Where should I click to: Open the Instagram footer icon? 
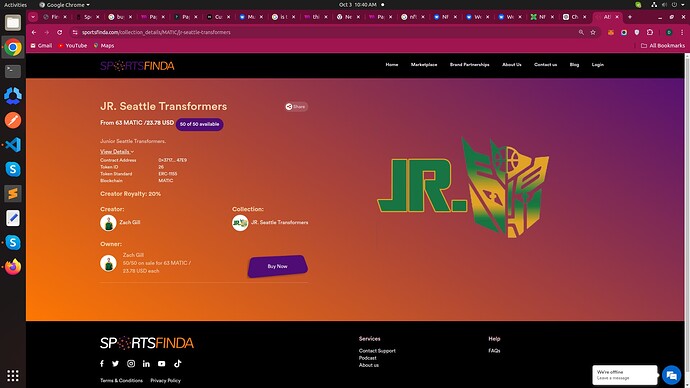131,364
